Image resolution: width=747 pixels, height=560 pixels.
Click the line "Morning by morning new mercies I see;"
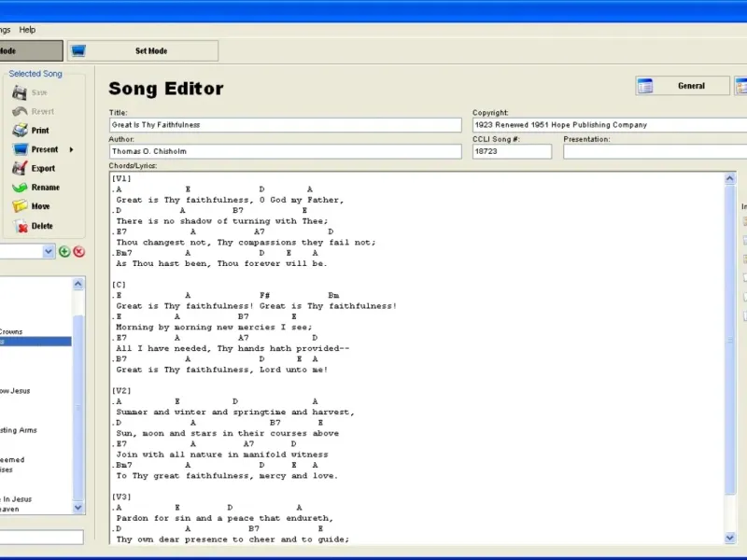(214, 328)
